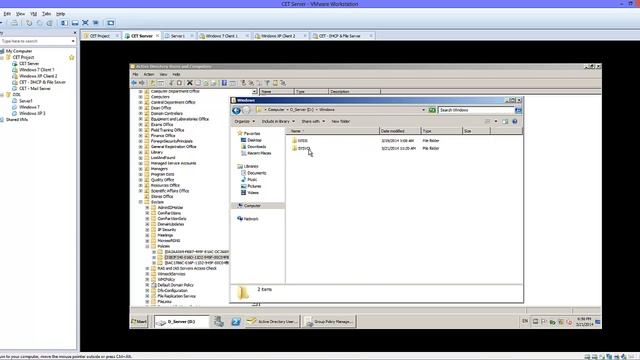Click the Explorer help icon
This screenshot has width=640, height=360.
point(515,122)
